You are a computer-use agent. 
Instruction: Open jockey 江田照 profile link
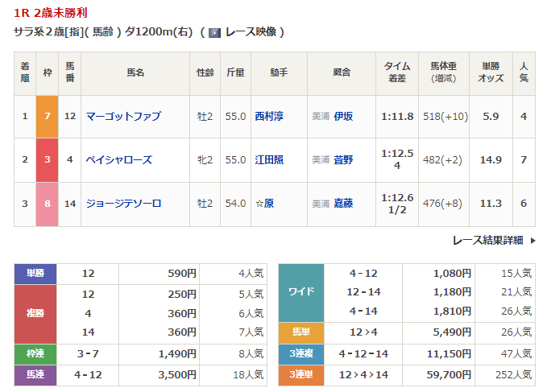pyautogui.click(x=268, y=160)
